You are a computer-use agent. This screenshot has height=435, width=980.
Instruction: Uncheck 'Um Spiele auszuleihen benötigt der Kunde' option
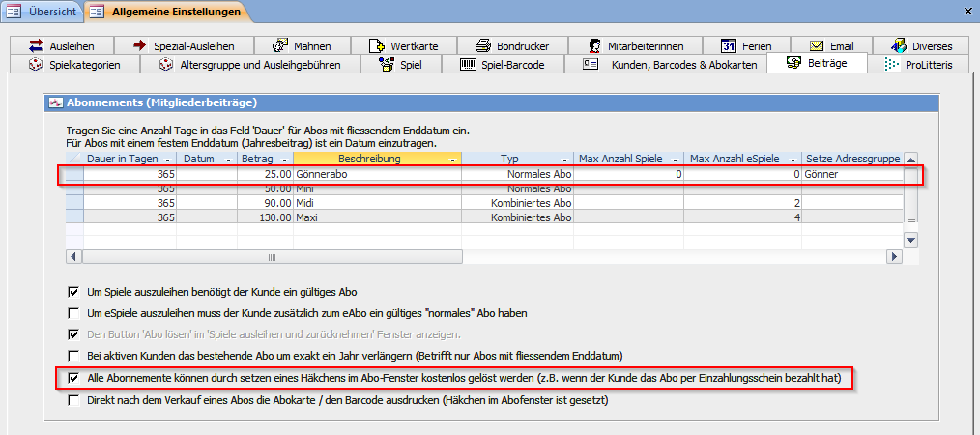pyautogui.click(x=73, y=292)
